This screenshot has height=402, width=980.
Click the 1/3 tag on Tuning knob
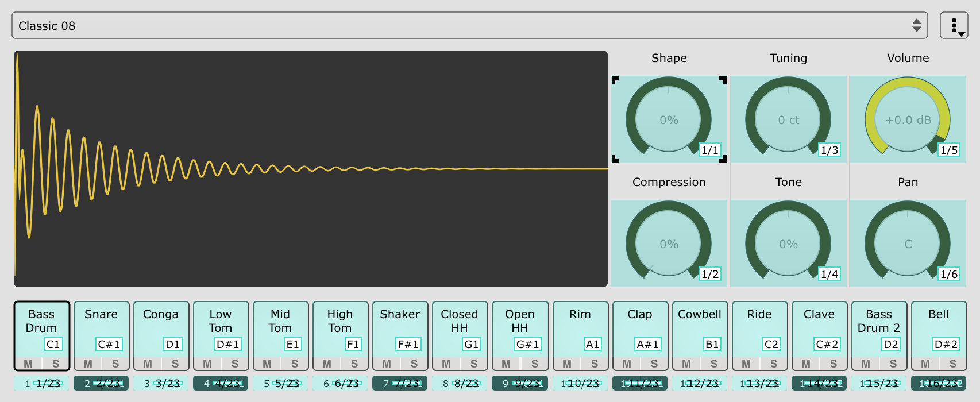pyautogui.click(x=829, y=150)
